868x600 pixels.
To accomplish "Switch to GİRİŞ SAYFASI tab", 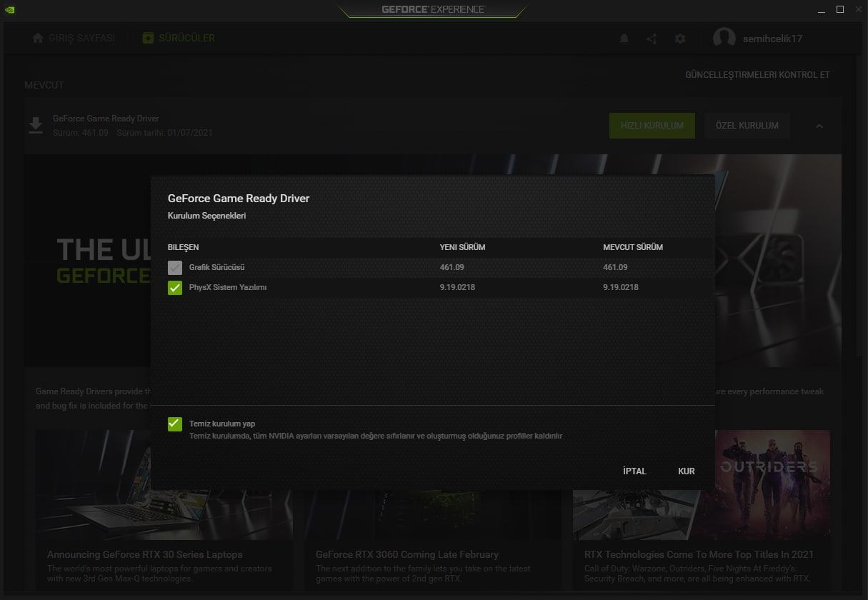I will coord(74,38).
